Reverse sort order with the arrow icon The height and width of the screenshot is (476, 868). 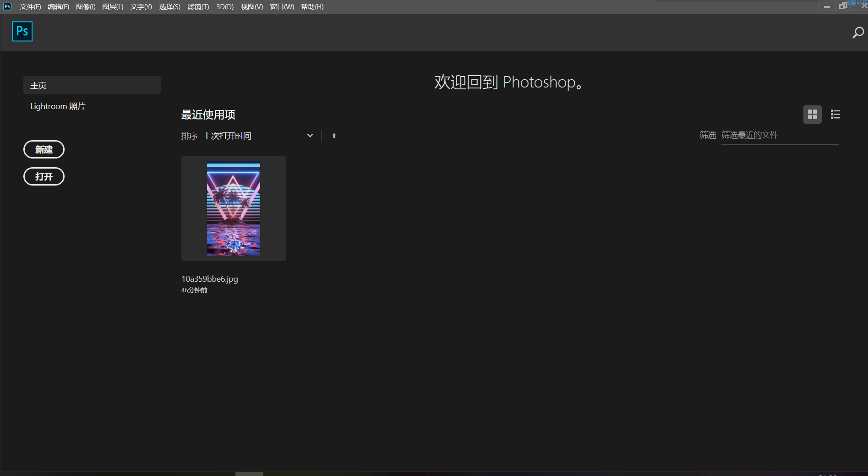(x=334, y=136)
